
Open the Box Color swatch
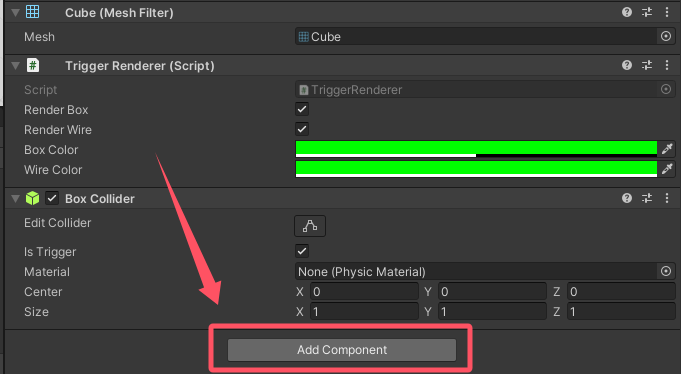point(476,149)
